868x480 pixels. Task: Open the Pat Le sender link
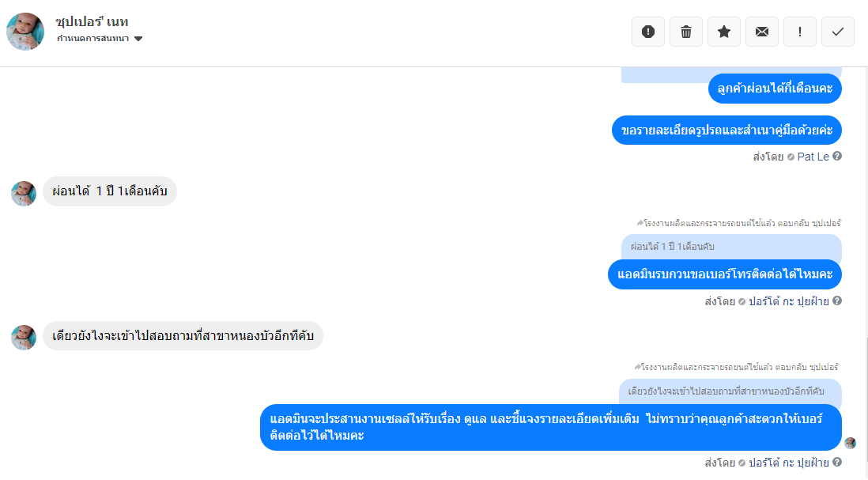[813, 157]
